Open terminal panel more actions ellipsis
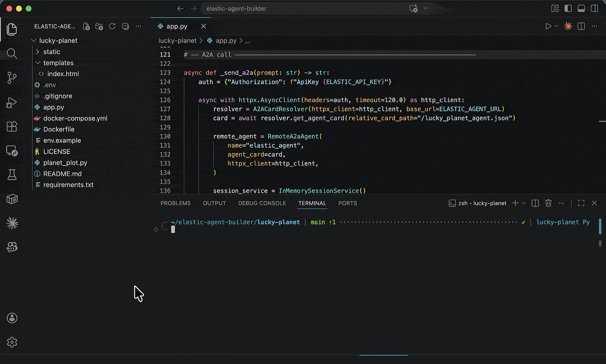606x364 pixels. (561, 203)
